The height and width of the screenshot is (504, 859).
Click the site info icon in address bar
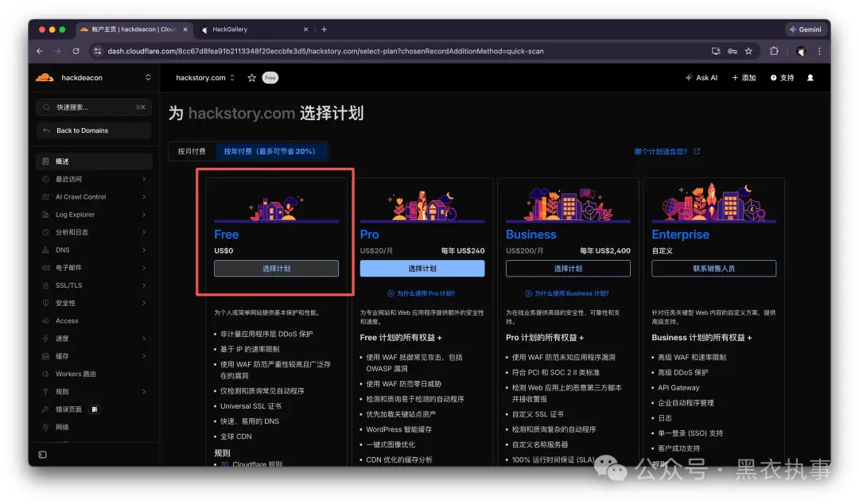point(98,51)
